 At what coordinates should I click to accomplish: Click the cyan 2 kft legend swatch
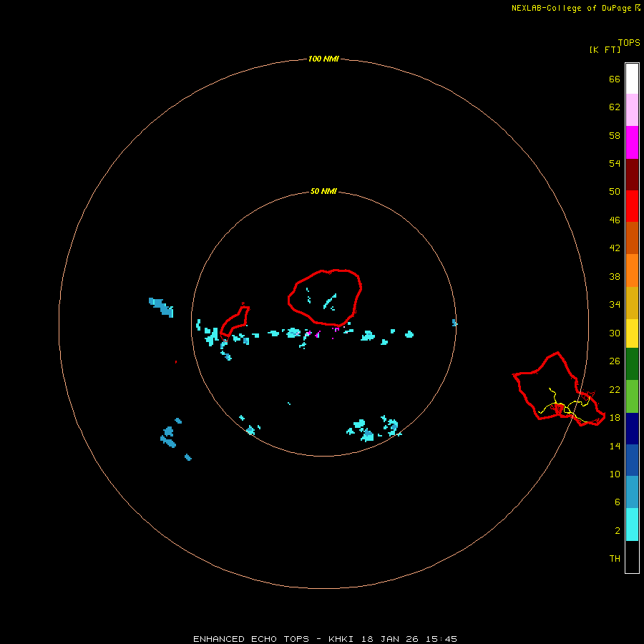[632, 525]
